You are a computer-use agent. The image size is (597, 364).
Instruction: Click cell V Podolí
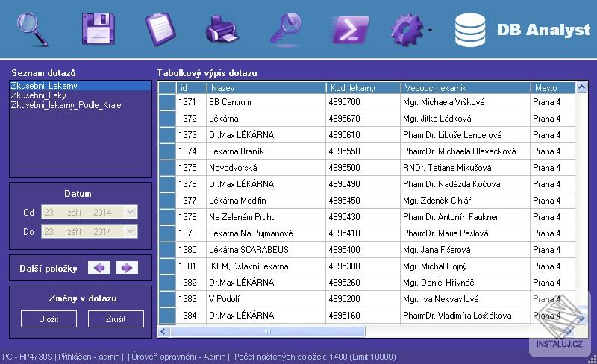(266, 299)
